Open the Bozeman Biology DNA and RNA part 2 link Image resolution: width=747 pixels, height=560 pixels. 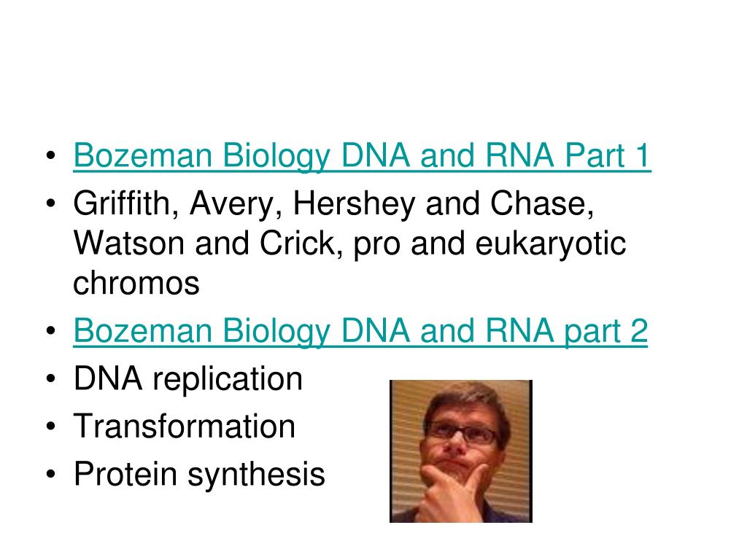pos(360,332)
